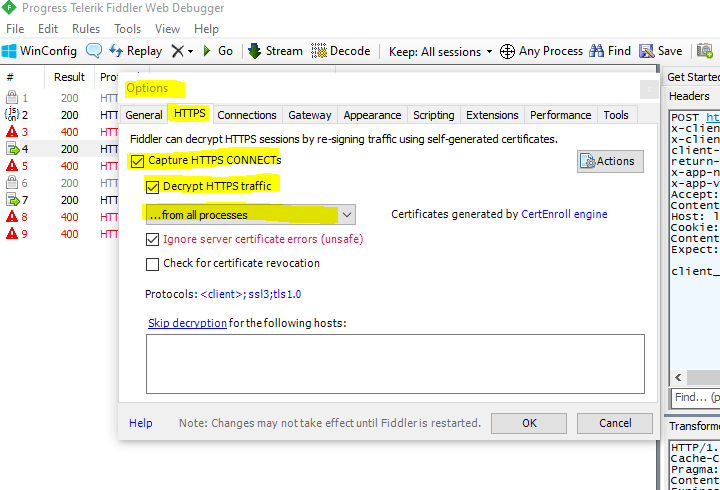Select the HTTPS options tab
This screenshot has height=490, width=720.
coord(190,113)
